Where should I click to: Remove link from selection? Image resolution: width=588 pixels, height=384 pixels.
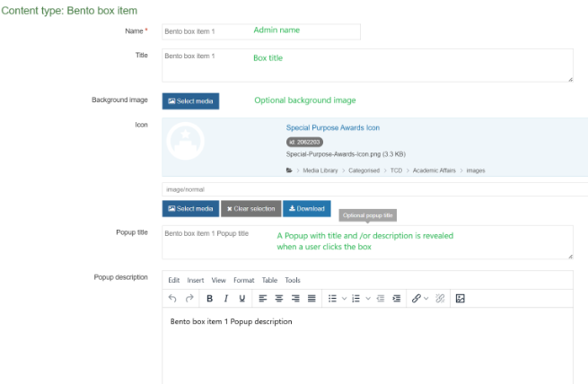(x=440, y=298)
